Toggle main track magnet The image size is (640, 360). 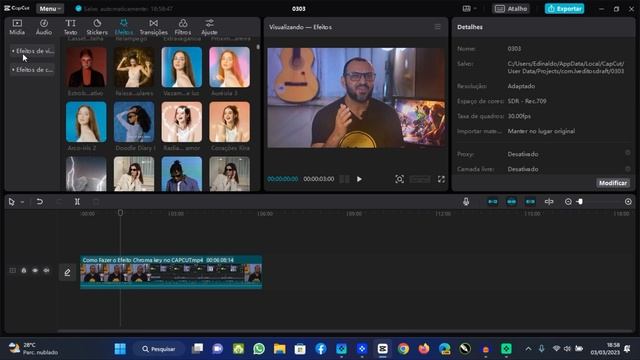click(x=493, y=202)
